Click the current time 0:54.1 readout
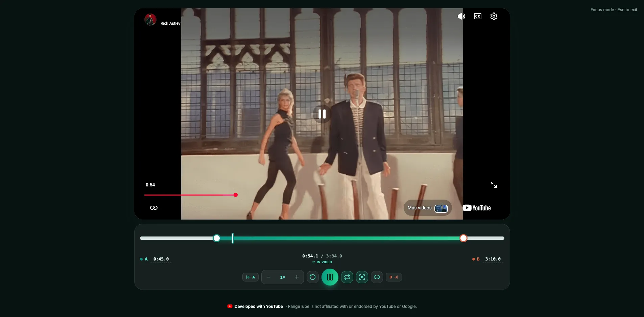The width and height of the screenshot is (644, 317). pyautogui.click(x=310, y=256)
